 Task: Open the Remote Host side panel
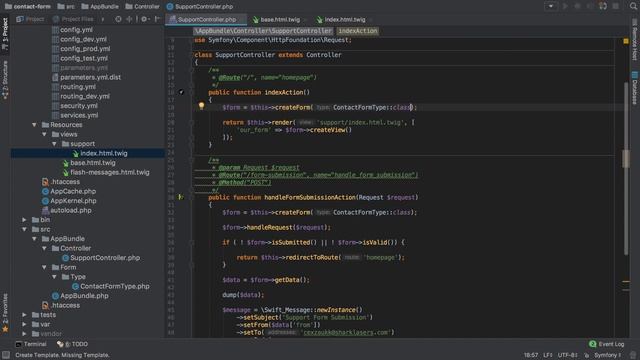pos(635,40)
